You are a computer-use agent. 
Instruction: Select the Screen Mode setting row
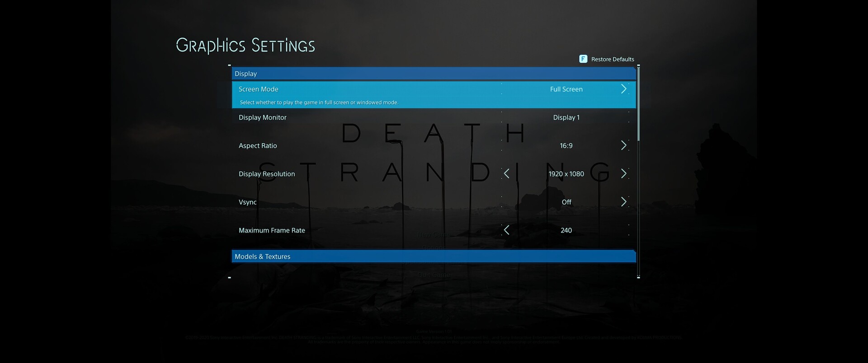[434, 95]
